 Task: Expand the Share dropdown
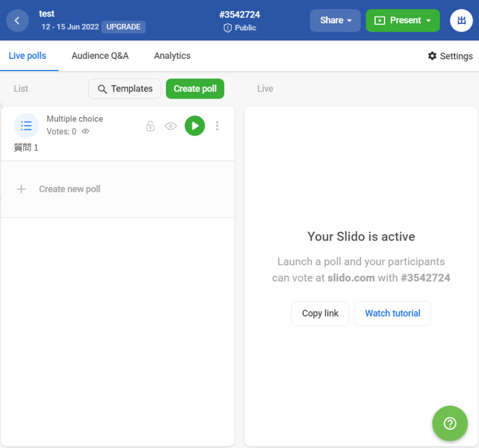click(335, 21)
